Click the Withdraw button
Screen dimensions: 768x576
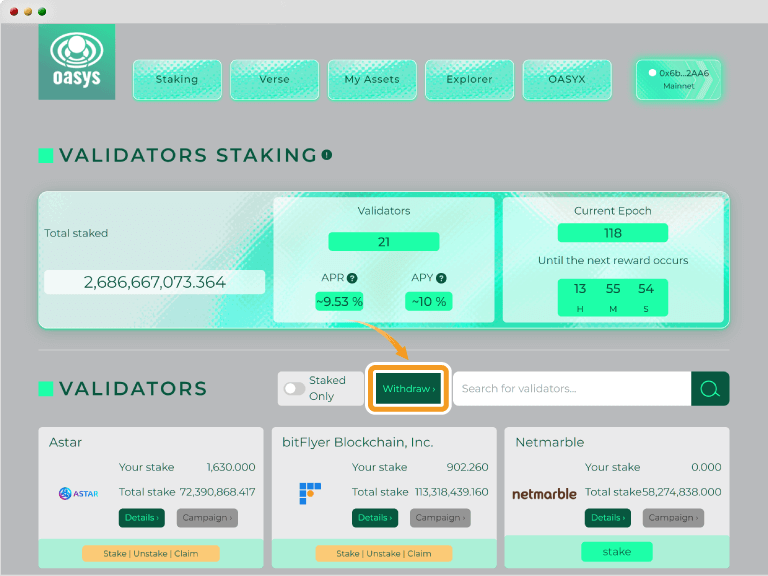[408, 388]
